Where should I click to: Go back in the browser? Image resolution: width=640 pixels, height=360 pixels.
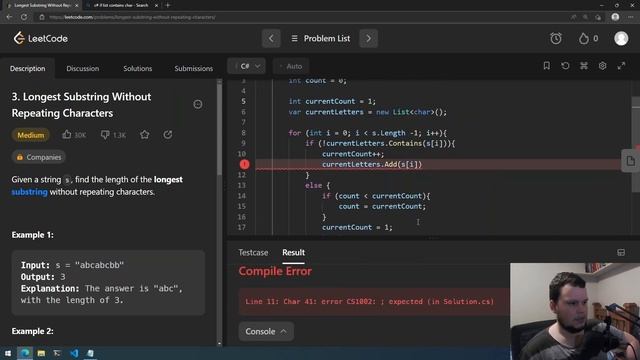(9, 17)
